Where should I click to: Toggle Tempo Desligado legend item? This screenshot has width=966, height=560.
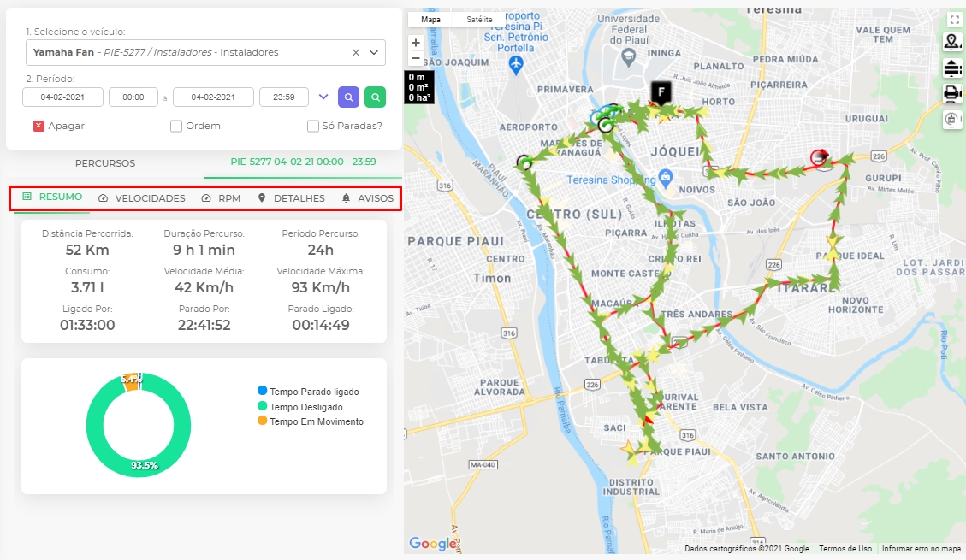(x=300, y=407)
